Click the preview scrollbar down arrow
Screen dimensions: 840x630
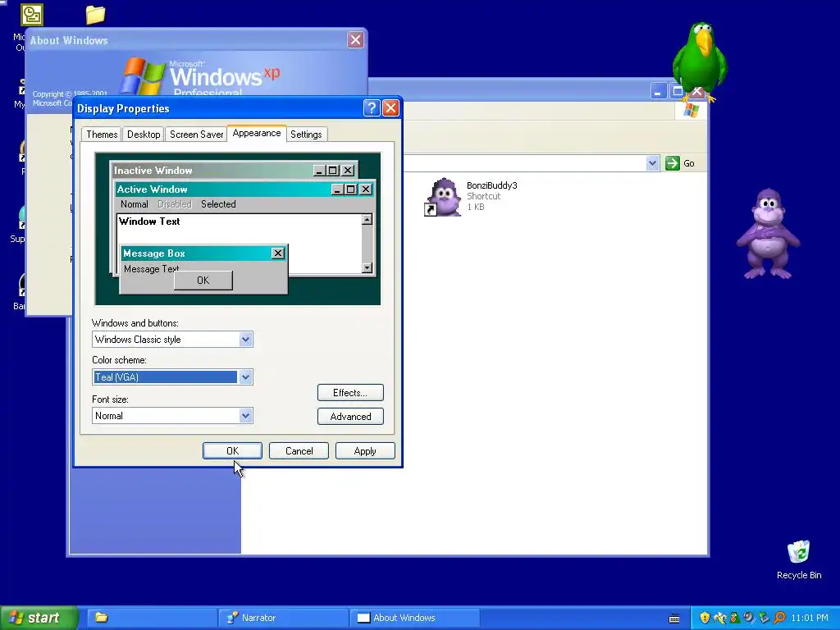coord(367,268)
